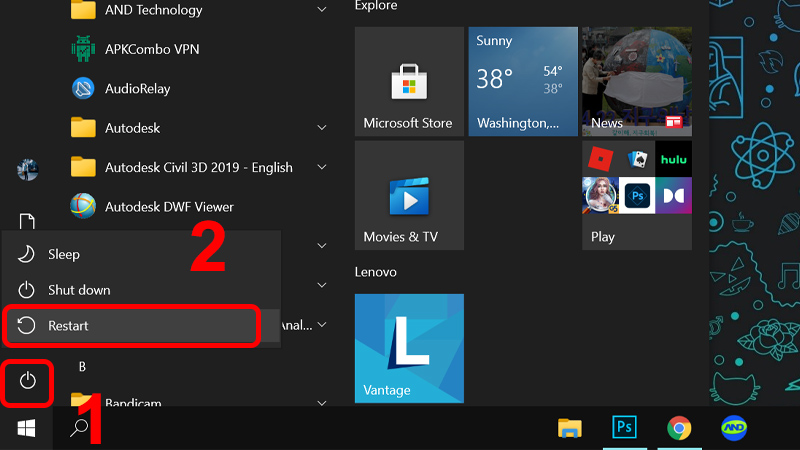Open the News live tile
Image resolution: width=800 pixels, height=450 pixels.
point(637,82)
